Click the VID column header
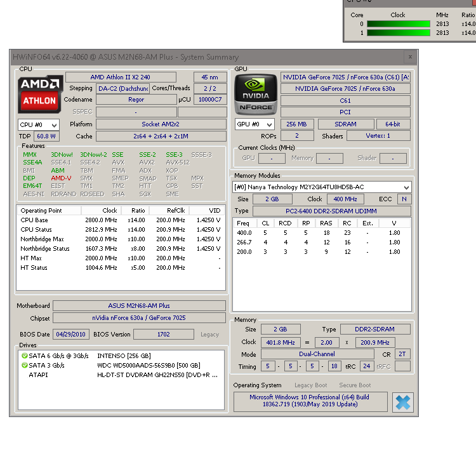Screen dimensions: 476x452 coord(207,210)
